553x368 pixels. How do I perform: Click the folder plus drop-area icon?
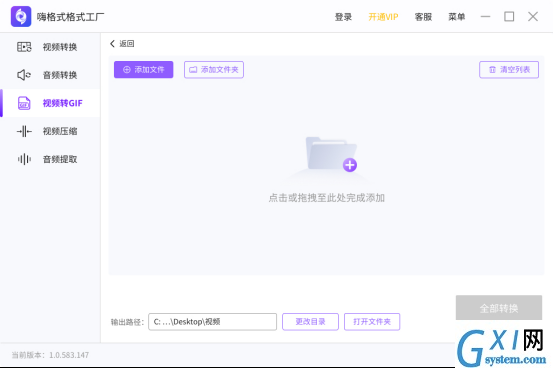[331, 154]
